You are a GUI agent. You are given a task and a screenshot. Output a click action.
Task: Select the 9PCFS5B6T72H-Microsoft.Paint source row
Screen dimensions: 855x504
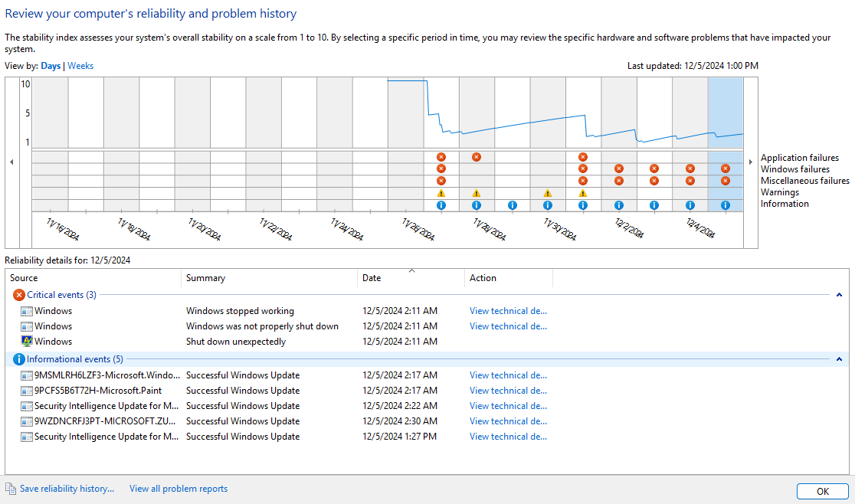pos(98,390)
